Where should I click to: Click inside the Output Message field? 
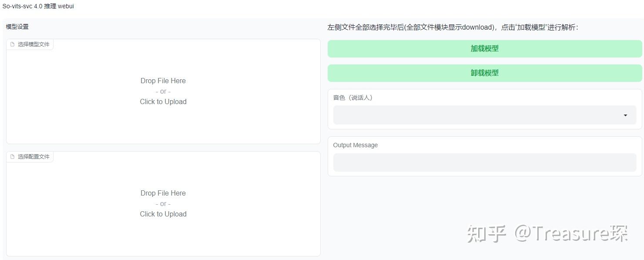[x=484, y=162]
